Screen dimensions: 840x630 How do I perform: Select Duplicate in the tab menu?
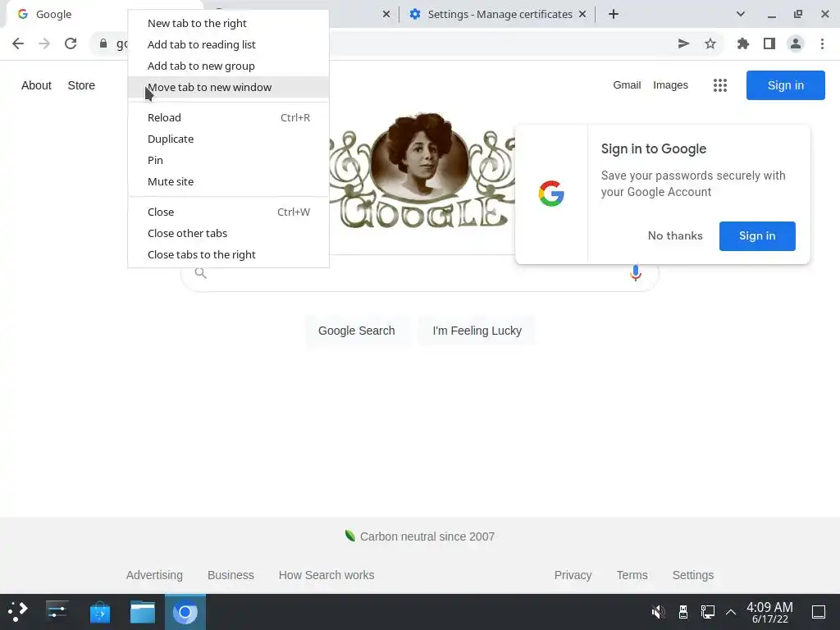coord(228,139)
